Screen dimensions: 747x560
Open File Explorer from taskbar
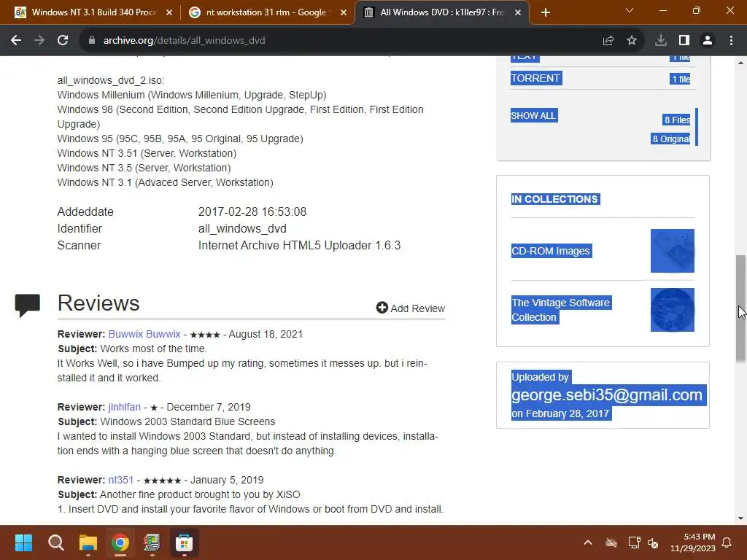pos(88,542)
